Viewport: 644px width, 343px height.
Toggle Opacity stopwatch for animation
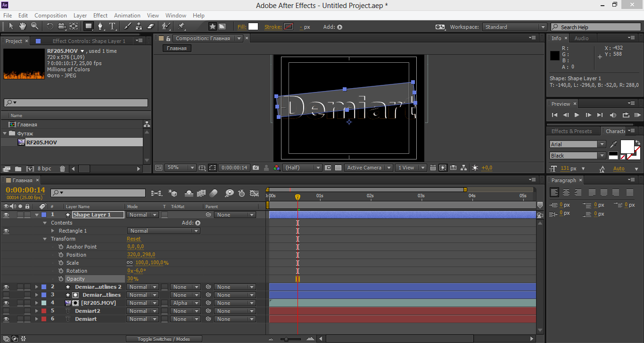coord(61,279)
